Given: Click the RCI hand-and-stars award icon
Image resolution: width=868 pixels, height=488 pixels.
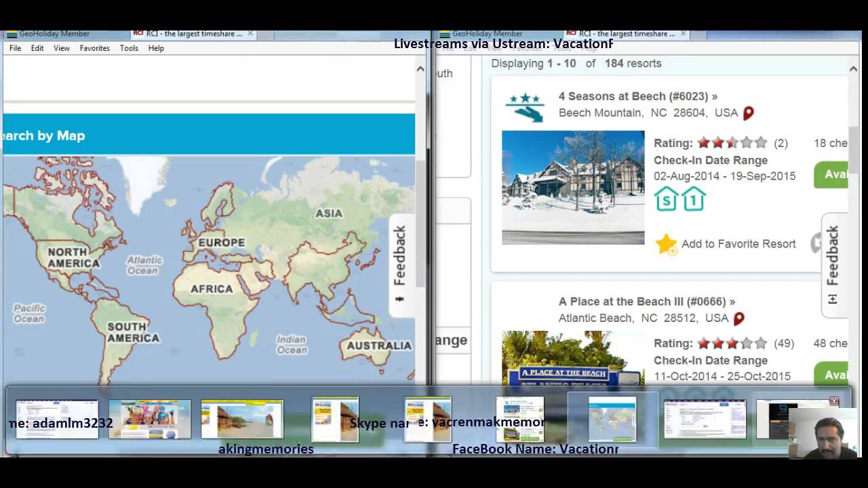Looking at the screenshot, I should [x=525, y=107].
